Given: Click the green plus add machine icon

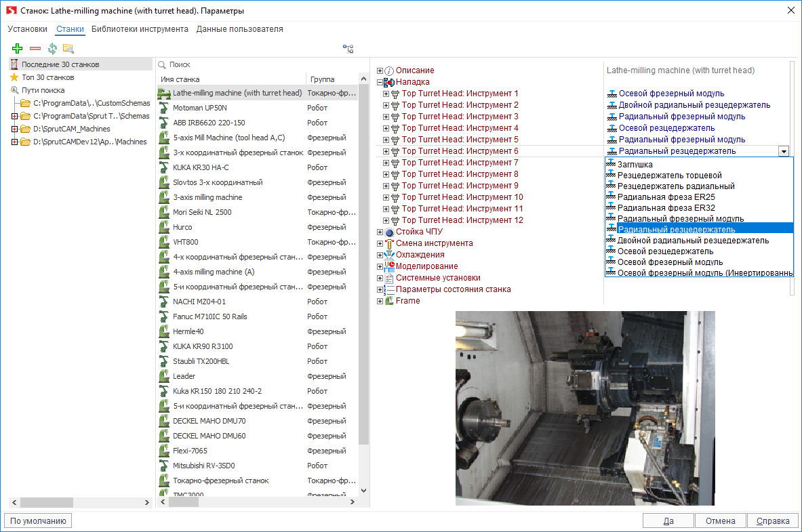Looking at the screenshot, I should click(x=18, y=49).
